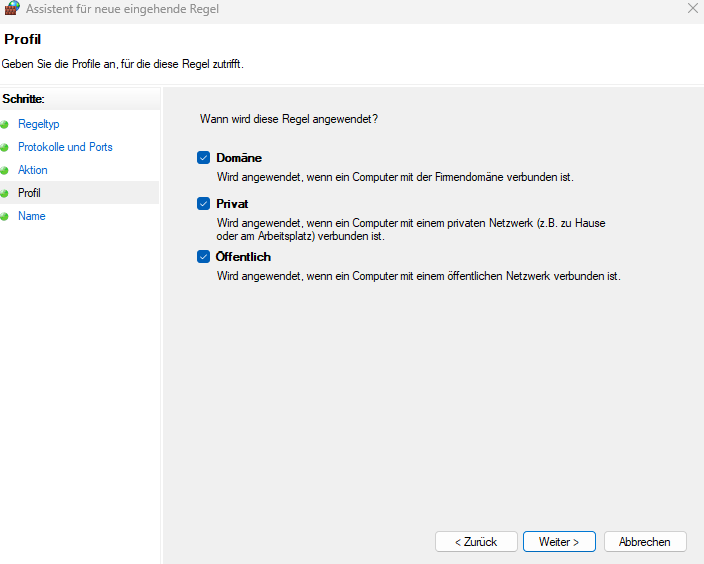The height and width of the screenshot is (564, 704).
Task: Click the green bullet beside Protokolle und Ports
Action: tap(5, 147)
